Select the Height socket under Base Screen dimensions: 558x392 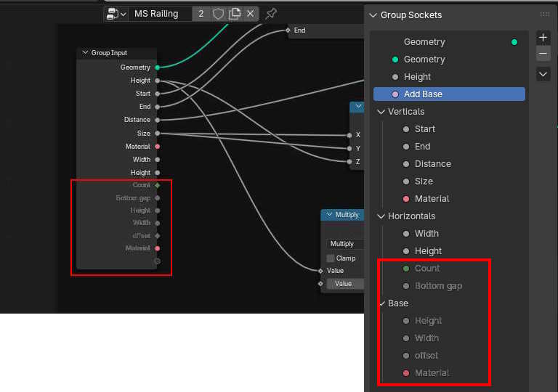(449, 321)
